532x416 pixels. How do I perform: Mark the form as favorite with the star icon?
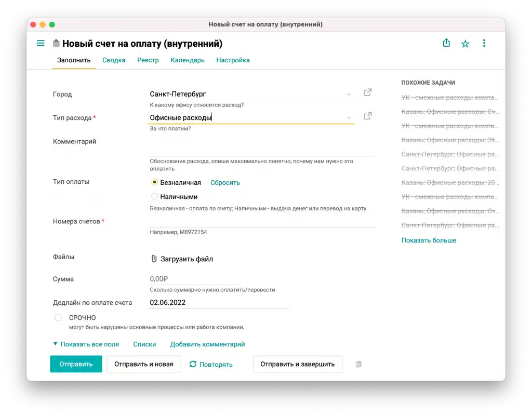465,44
